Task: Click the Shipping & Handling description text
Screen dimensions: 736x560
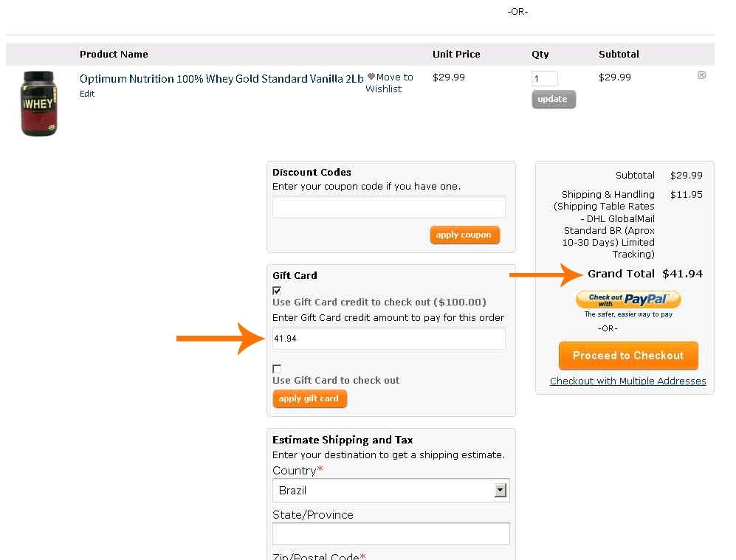Action: [604, 224]
